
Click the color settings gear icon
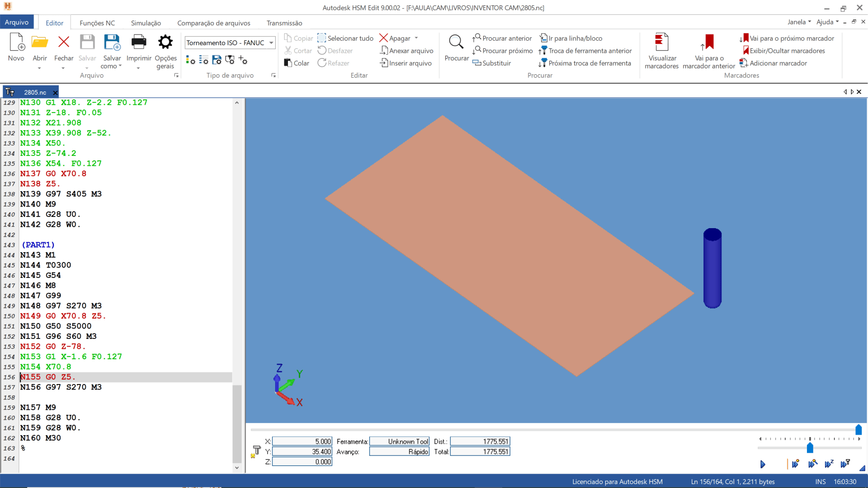[x=191, y=60]
